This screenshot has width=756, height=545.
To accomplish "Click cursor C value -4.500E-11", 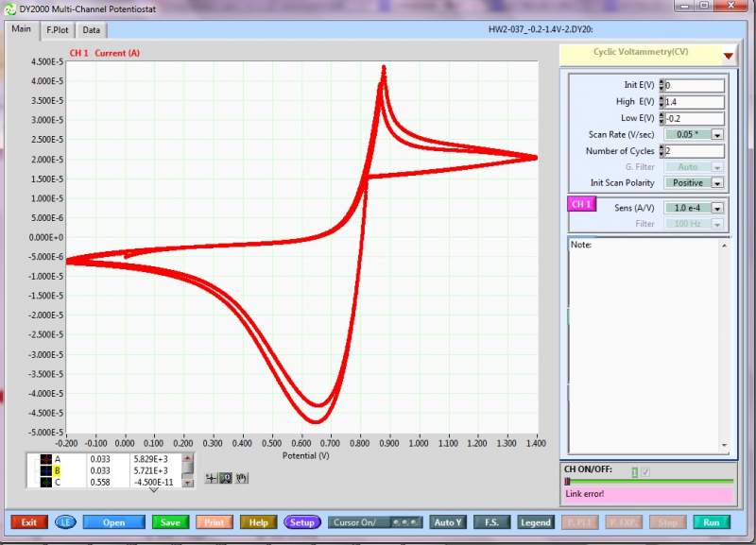I will pyautogui.click(x=153, y=483).
